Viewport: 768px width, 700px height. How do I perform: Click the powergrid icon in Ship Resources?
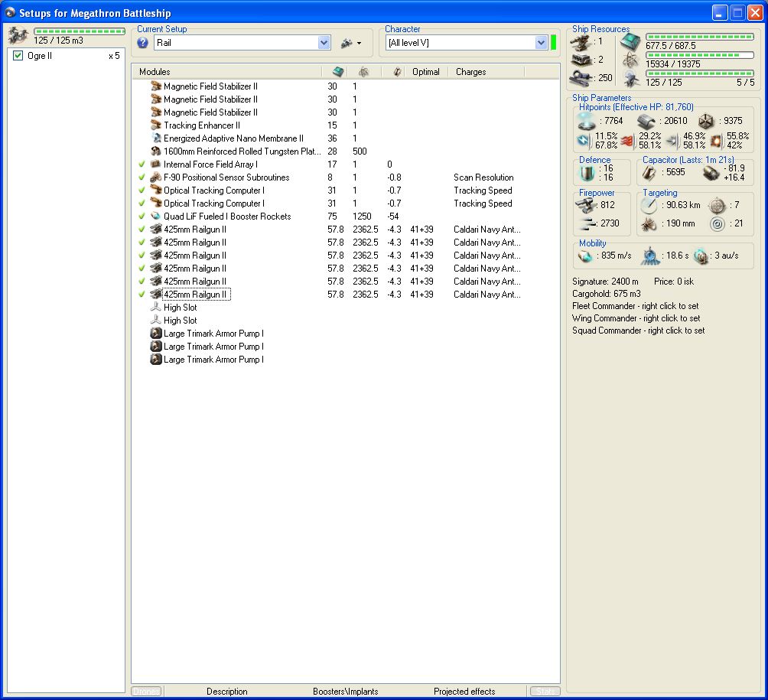point(630,60)
